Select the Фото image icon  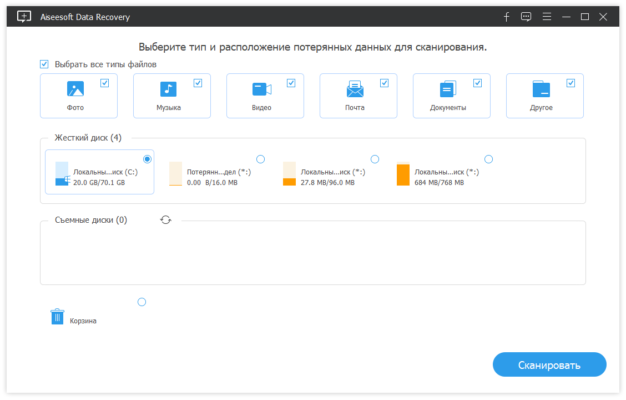[x=75, y=89]
